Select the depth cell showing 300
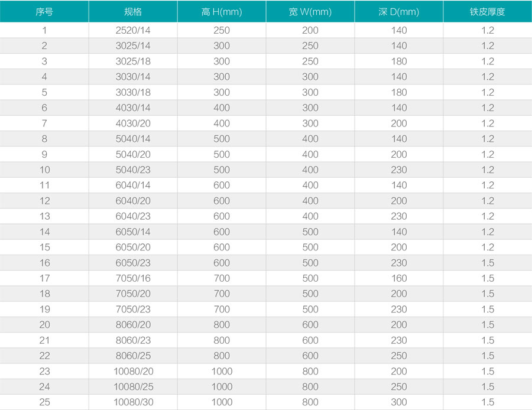The image size is (532, 410). [x=399, y=402]
